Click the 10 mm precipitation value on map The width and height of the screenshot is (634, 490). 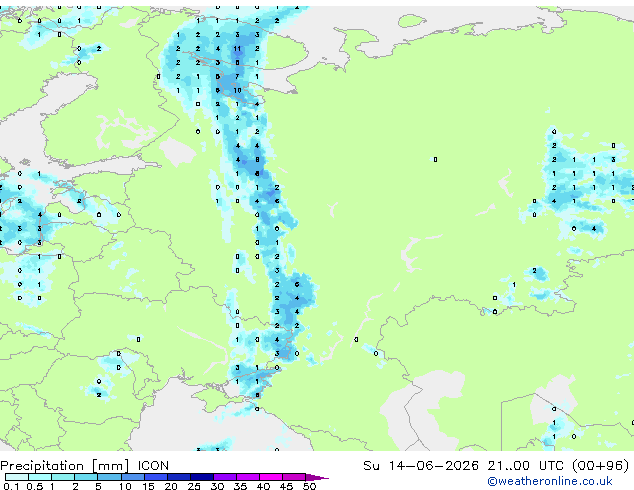[x=237, y=90]
